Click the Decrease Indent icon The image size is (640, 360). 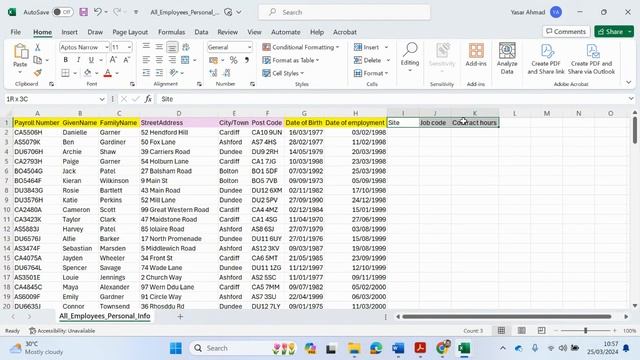pos(146,73)
